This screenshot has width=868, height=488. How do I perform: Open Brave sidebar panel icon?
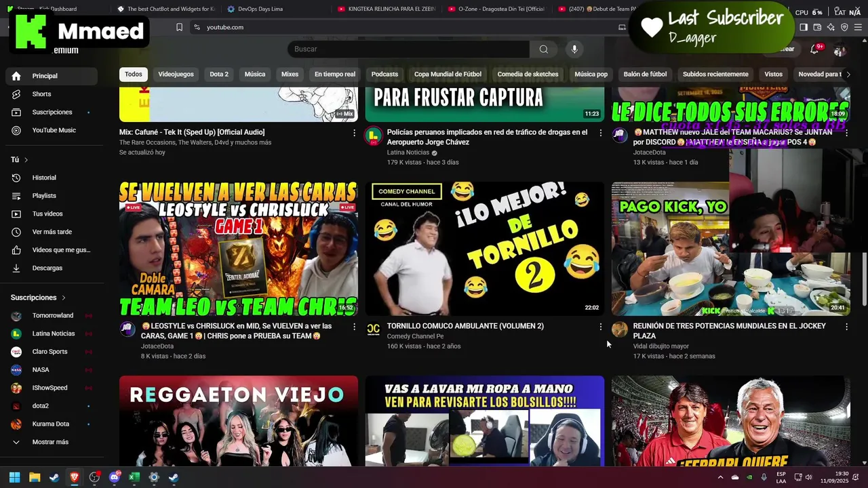tap(804, 27)
